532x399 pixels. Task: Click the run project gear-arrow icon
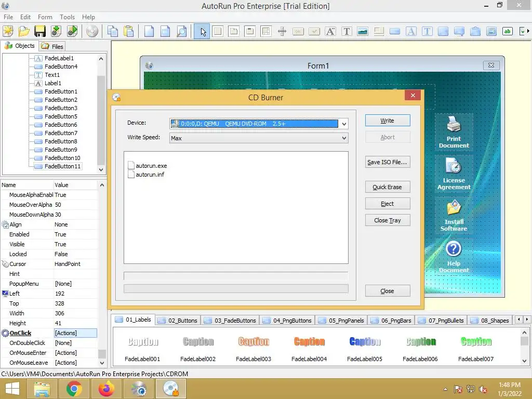click(x=72, y=31)
